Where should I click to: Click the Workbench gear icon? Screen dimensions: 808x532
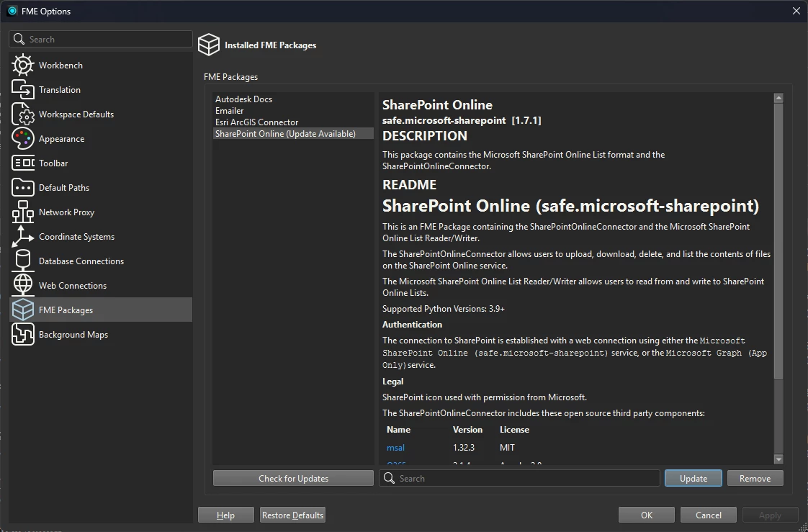(22, 66)
